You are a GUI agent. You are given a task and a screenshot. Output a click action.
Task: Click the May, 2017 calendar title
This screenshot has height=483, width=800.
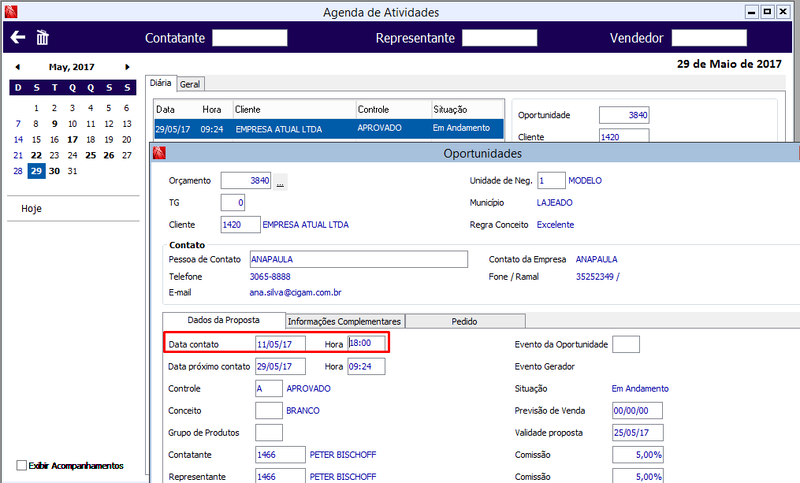(x=71, y=67)
